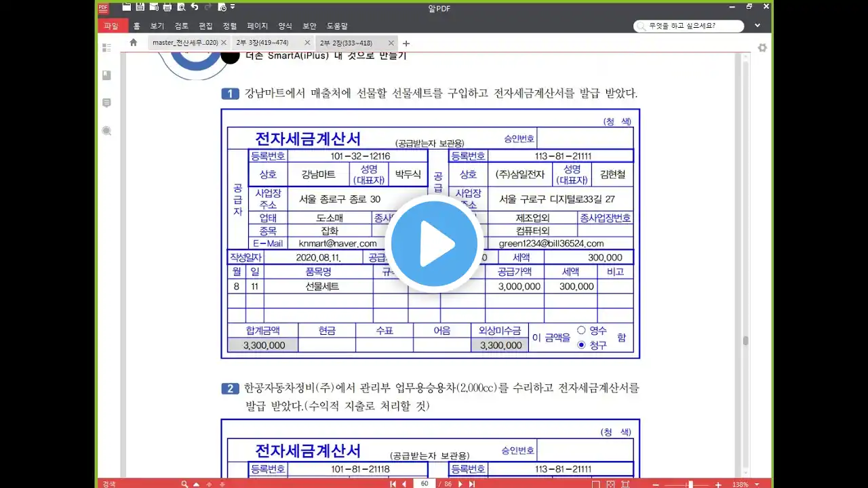Viewport: 868px width, 488px height.
Task: Click the Home icon in the tab bar
Action: [x=133, y=42]
